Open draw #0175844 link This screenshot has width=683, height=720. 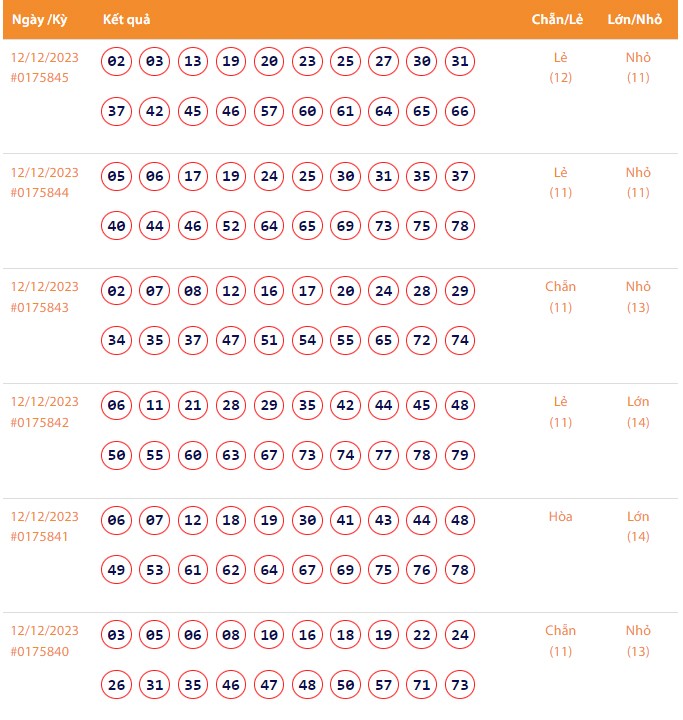[40, 192]
